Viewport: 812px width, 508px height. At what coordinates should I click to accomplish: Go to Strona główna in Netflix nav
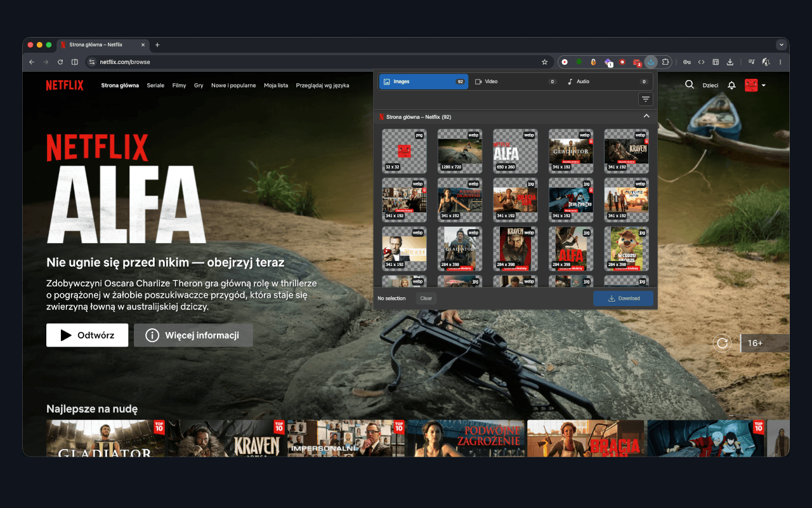[x=120, y=85]
